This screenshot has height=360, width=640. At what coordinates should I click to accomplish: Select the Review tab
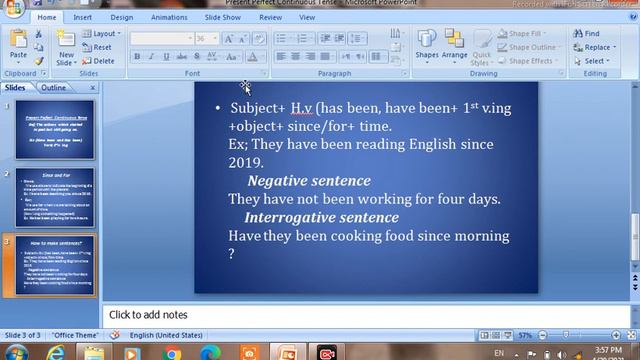click(270, 18)
